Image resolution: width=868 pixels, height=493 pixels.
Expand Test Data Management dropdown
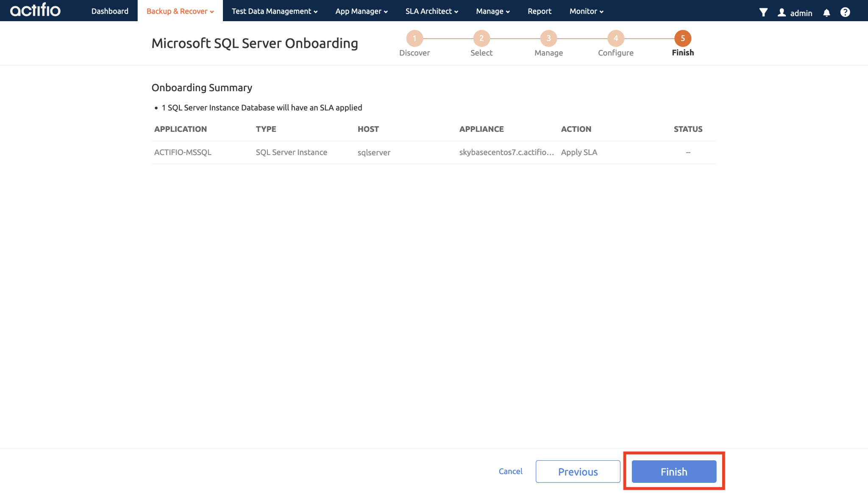(274, 11)
